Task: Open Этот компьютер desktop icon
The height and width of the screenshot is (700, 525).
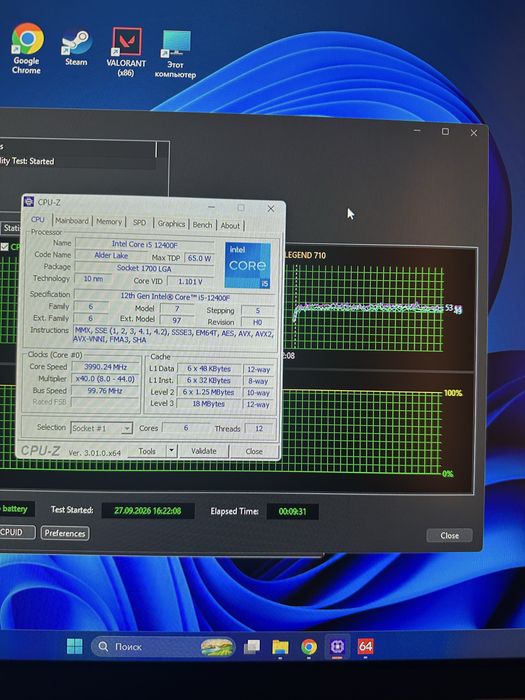Action: 175,54
